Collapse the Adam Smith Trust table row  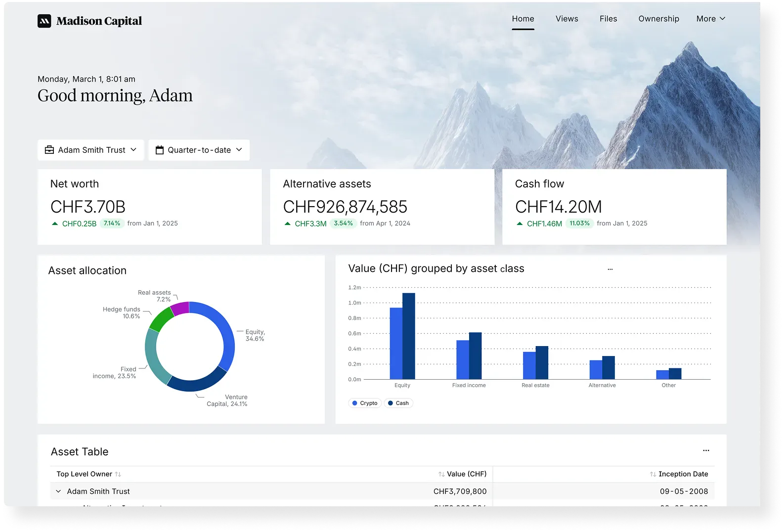pyautogui.click(x=58, y=491)
